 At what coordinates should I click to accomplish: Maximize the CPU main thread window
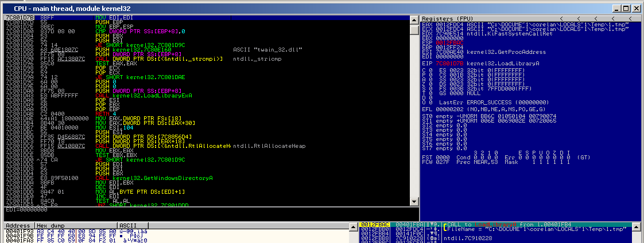[x=626, y=9]
